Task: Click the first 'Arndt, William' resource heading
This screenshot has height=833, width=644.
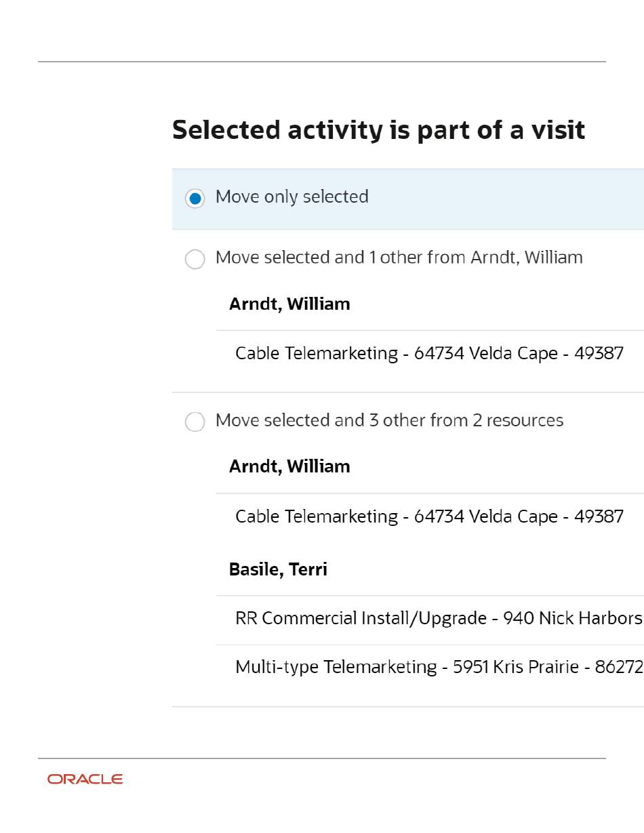Action: coord(289,304)
